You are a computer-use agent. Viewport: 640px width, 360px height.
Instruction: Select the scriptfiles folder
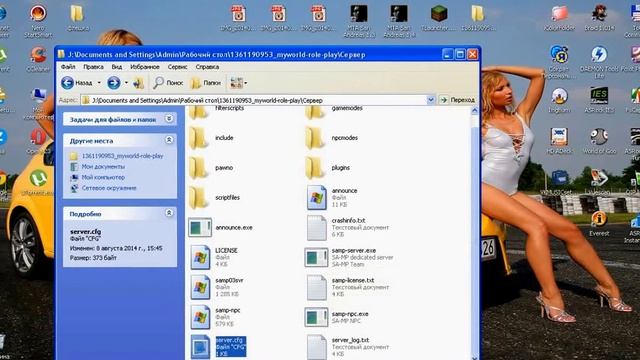coord(214,198)
